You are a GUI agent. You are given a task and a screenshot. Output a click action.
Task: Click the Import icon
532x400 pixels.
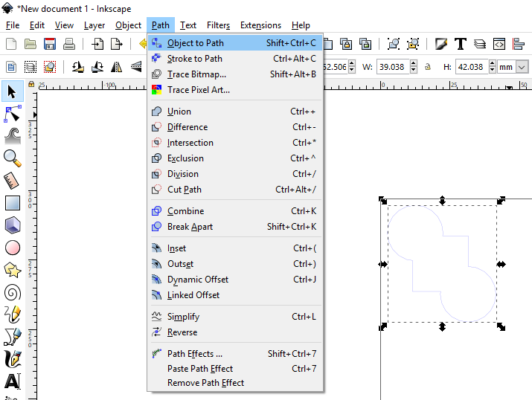pyautogui.click(x=97, y=44)
